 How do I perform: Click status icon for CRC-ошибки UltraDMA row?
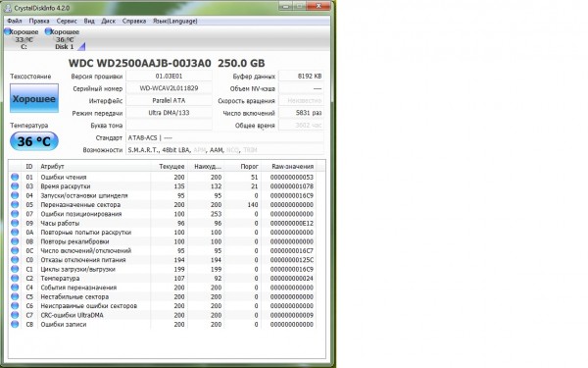(x=15, y=315)
